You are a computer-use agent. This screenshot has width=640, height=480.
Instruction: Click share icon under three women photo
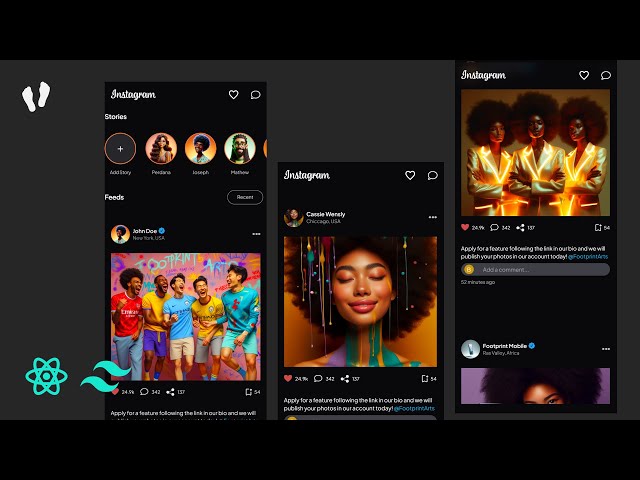520,228
